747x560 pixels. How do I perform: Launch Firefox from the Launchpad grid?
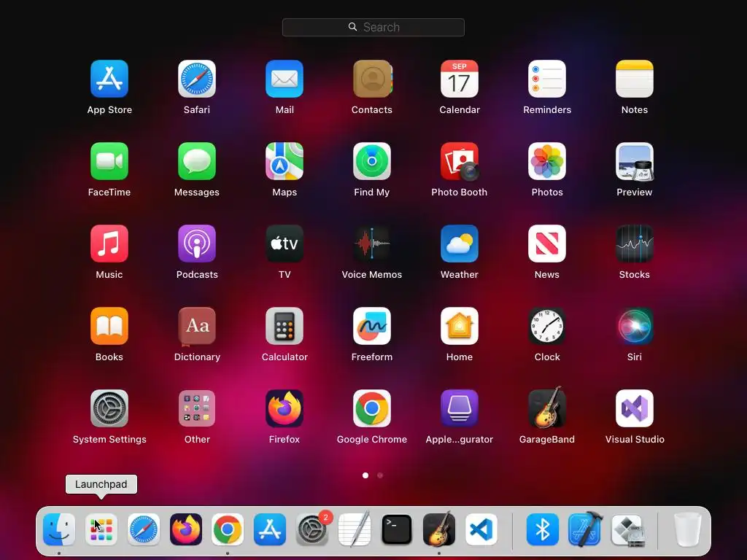(x=285, y=408)
